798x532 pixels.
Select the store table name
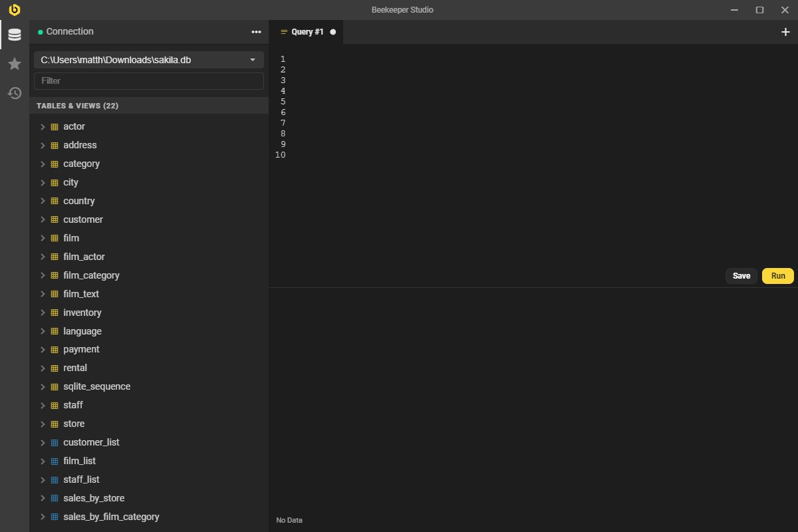coord(74,424)
